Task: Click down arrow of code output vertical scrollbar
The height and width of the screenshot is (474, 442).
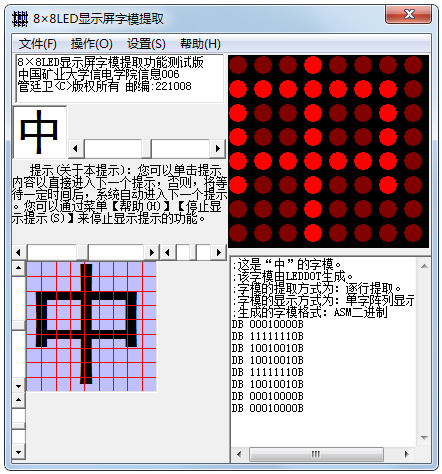Action: pyautogui.click(x=424, y=438)
